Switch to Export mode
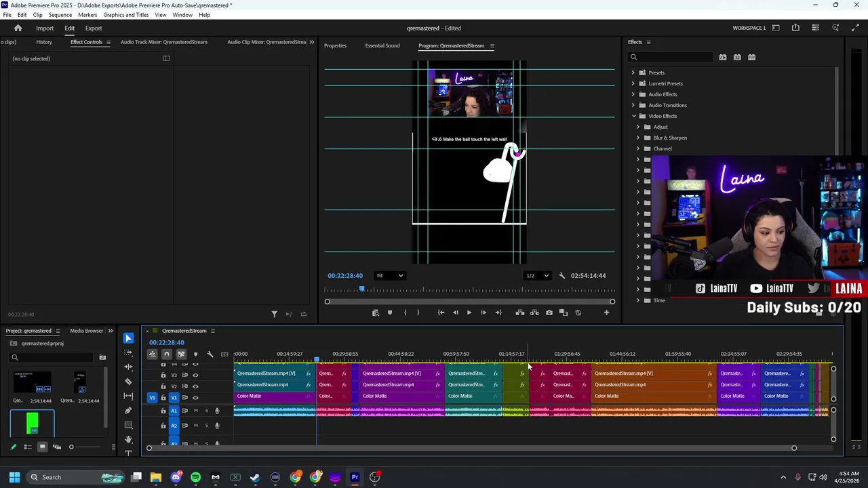The image size is (868, 488). click(x=94, y=28)
